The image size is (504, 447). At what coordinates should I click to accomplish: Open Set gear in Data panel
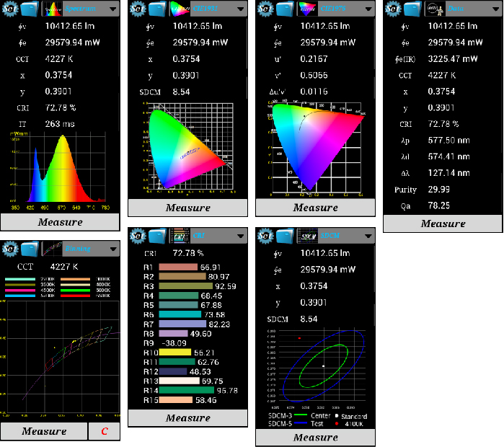tap(393, 9)
